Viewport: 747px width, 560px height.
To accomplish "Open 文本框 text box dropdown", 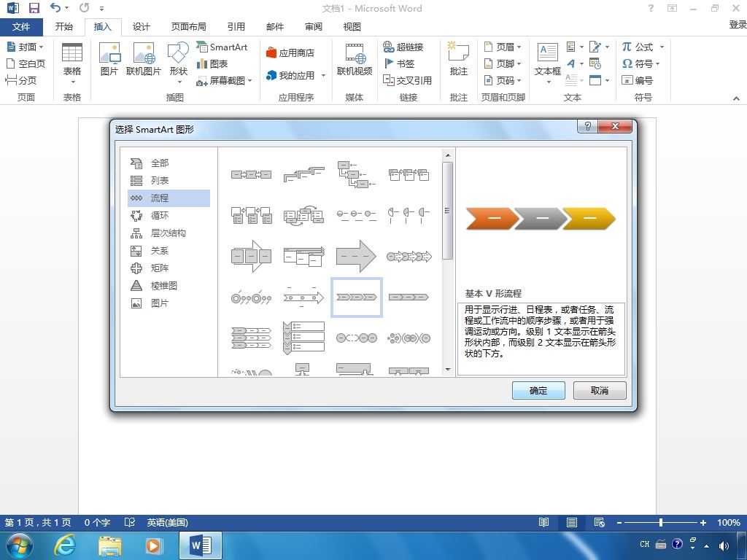I will click(x=547, y=64).
